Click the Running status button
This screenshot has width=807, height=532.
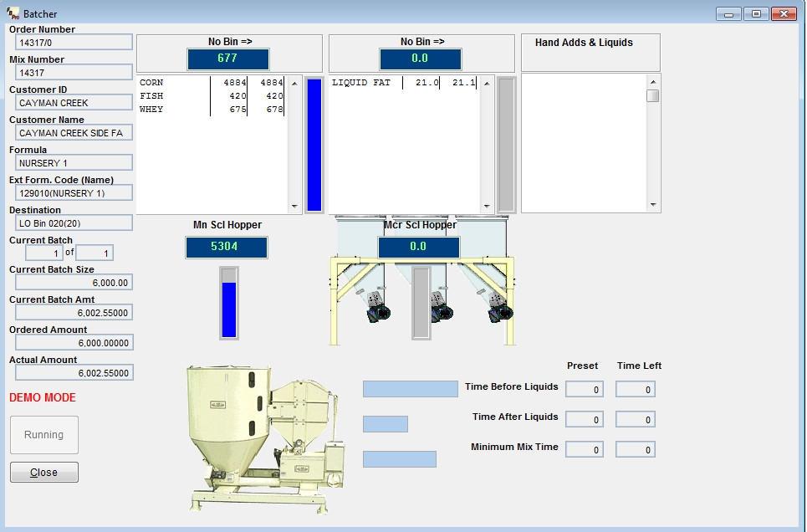(43, 434)
